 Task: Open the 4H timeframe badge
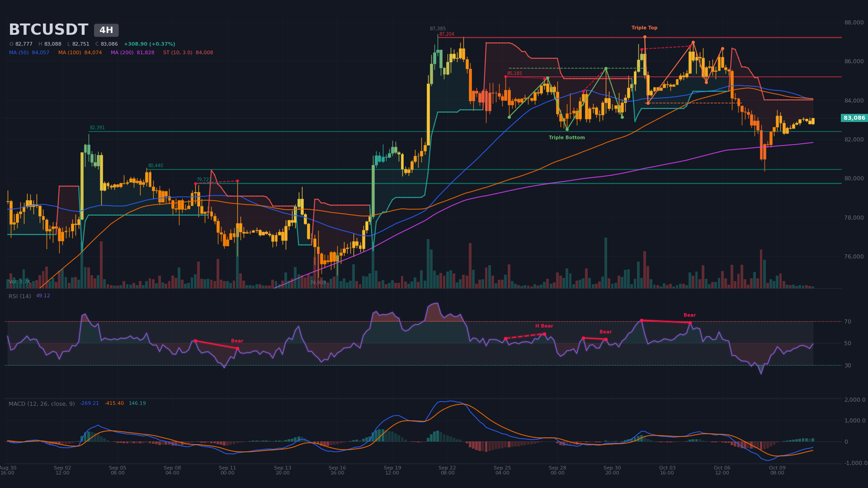[x=106, y=30]
